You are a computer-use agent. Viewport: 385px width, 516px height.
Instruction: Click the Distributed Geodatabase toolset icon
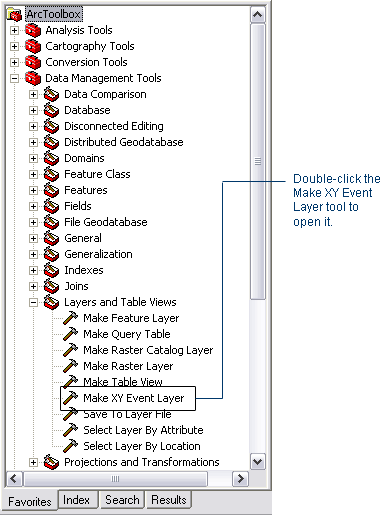tap(51, 142)
